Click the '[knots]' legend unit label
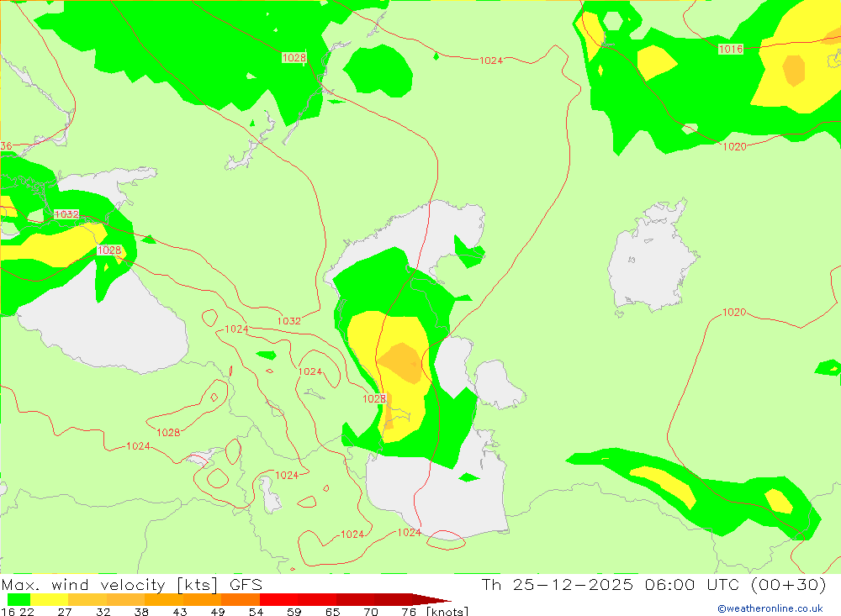The height and width of the screenshot is (616, 841). click(447, 612)
